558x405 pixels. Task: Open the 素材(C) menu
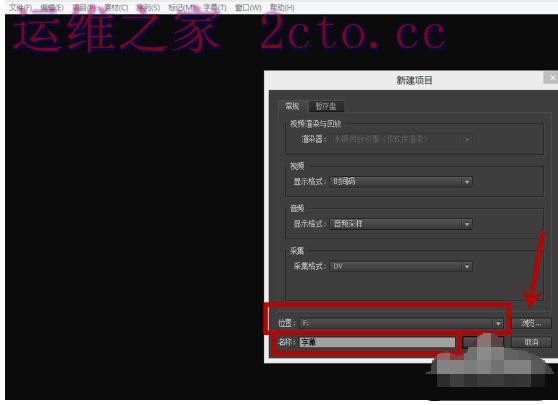116,7
